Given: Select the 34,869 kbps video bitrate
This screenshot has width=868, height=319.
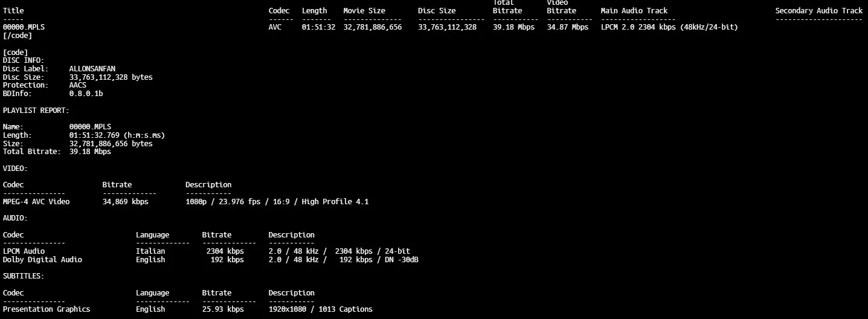Looking at the screenshot, I should tap(125, 202).
